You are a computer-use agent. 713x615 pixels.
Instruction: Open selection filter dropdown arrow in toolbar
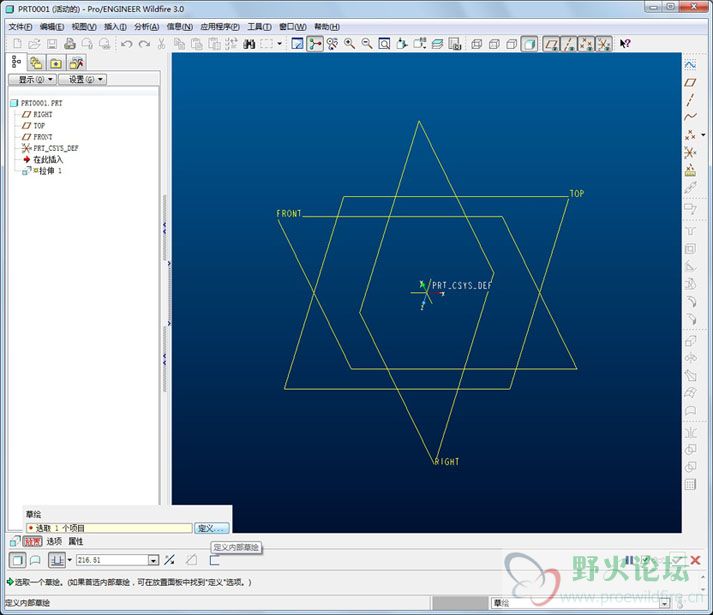(280, 44)
